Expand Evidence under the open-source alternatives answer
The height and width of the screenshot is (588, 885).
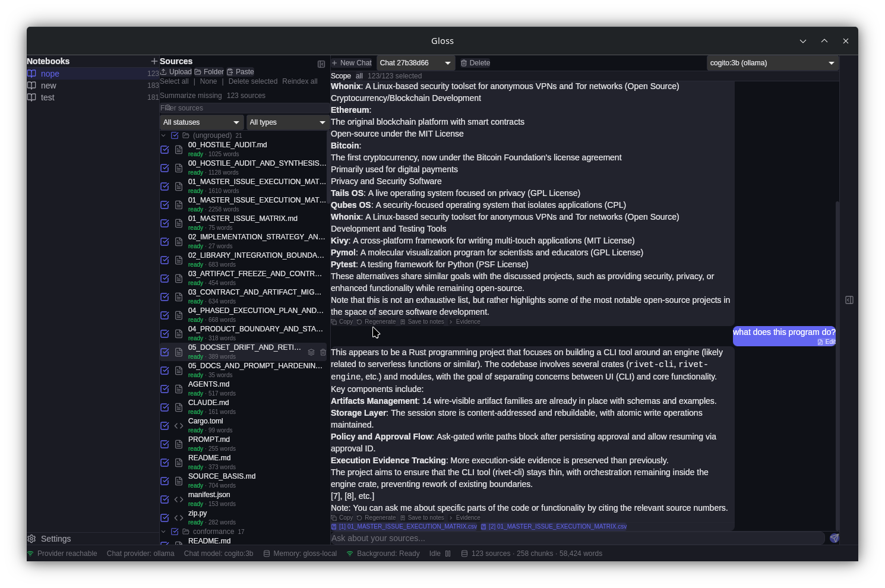pos(464,322)
